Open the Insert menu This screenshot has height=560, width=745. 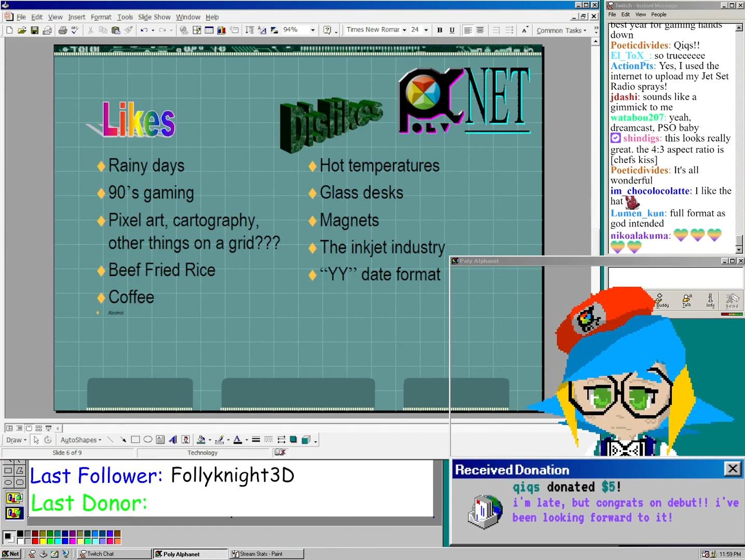click(x=77, y=17)
